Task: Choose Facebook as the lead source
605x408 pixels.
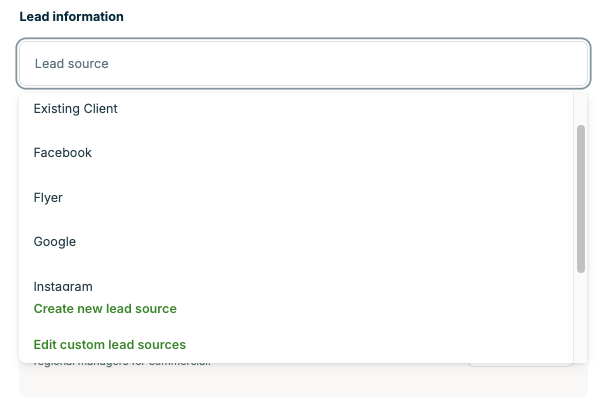Action: (x=63, y=153)
